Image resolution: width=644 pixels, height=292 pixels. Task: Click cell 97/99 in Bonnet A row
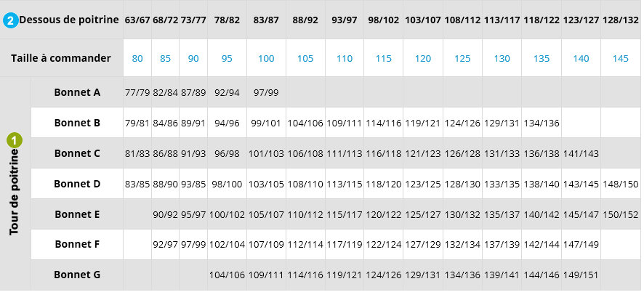[266, 92]
